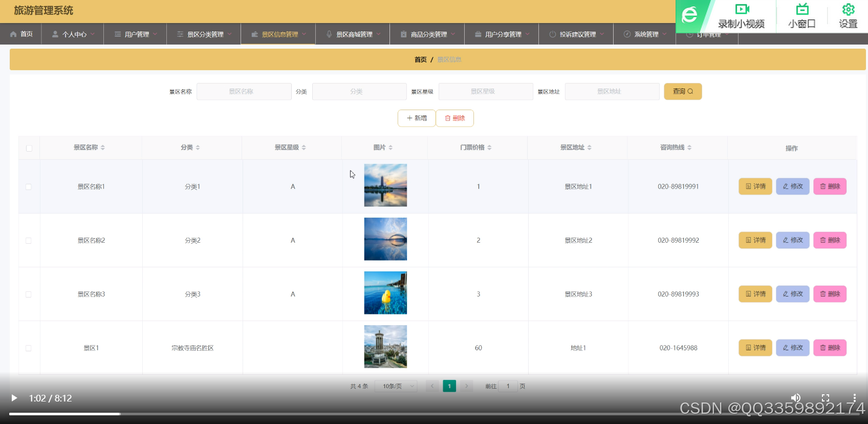Expand the 投诉建议管理 menu chevron
The image size is (868, 424).
click(x=602, y=34)
